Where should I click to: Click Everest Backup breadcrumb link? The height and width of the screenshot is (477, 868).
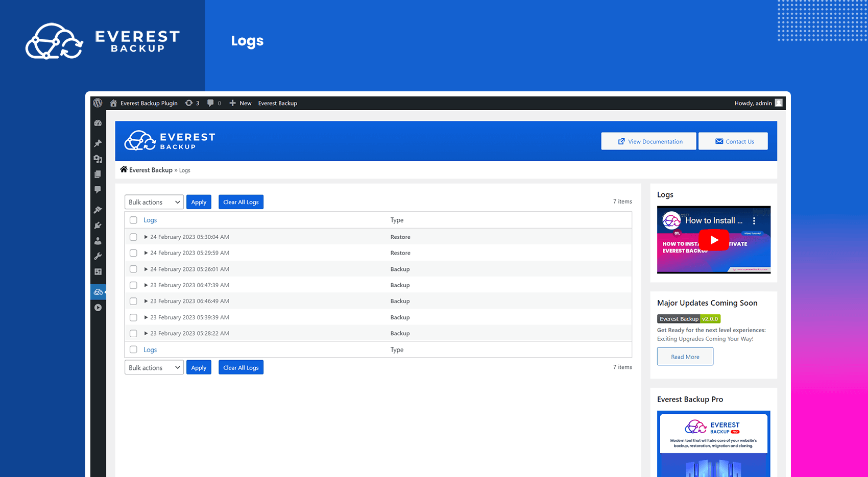pos(151,170)
